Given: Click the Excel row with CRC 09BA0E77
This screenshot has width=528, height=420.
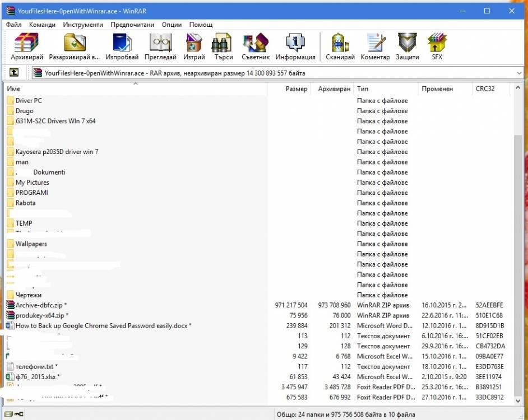Looking at the screenshot, I should [x=260, y=356].
